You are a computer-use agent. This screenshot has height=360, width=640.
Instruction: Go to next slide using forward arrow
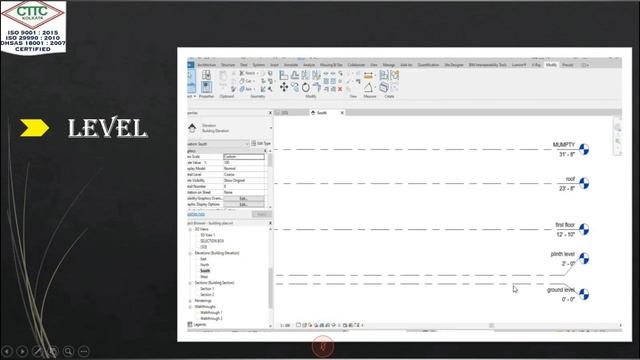[x=22, y=351]
